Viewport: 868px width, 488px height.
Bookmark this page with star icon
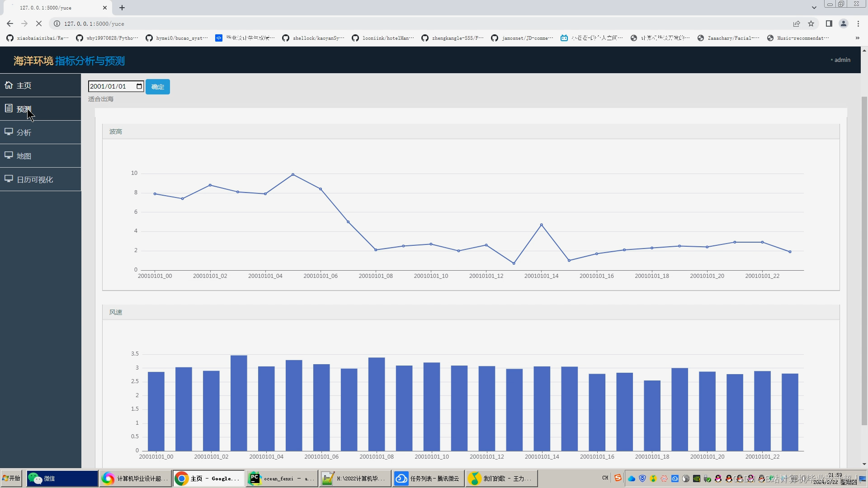(x=811, y=23)
